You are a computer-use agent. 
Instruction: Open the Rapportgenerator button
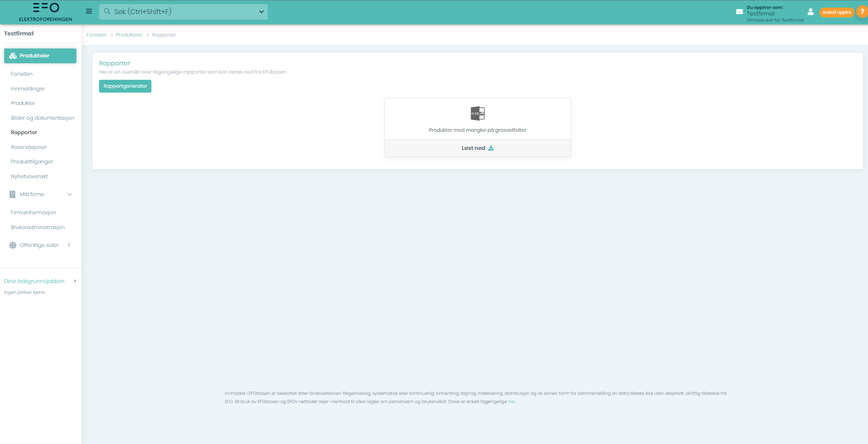coord(125,86)
